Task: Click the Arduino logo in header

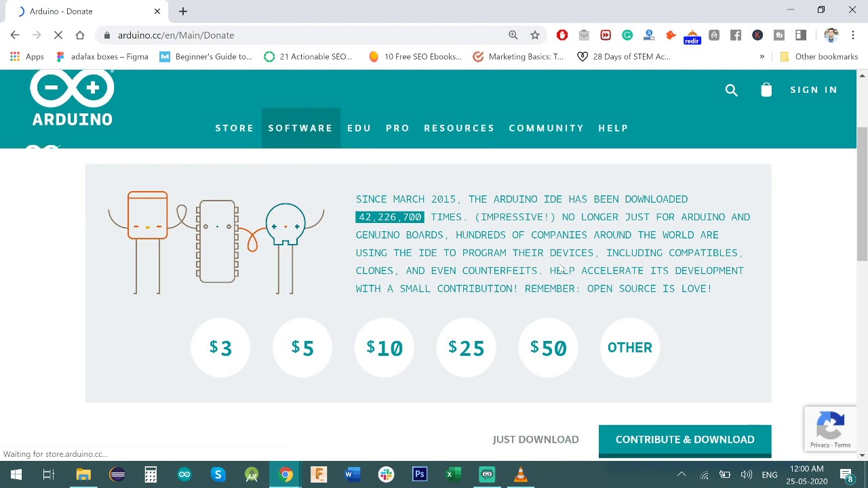Action: tap(72, 98)
